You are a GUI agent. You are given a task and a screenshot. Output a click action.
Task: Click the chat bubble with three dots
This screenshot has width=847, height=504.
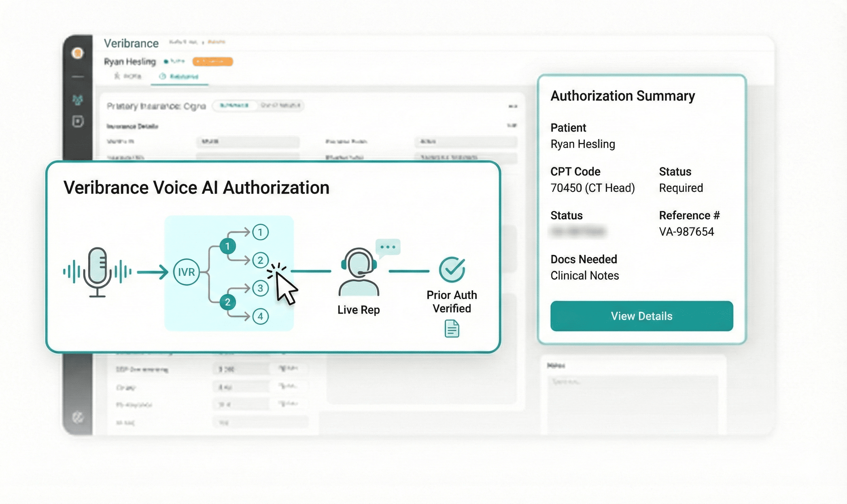(x=388, y=247)
